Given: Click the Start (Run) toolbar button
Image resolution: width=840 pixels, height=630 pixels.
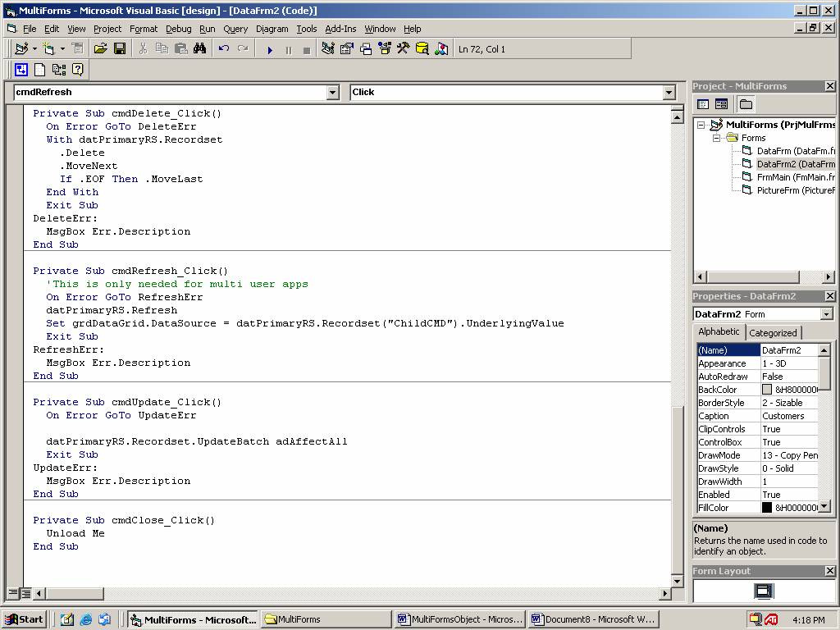Looking at the screenshot, I should click(270, 49).
